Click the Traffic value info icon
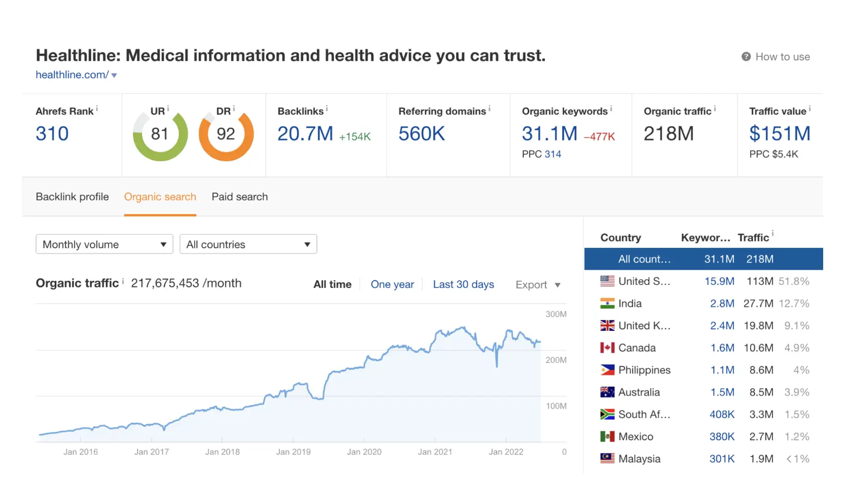This screenshot has height=504, width=855. [x=810, y=109]
